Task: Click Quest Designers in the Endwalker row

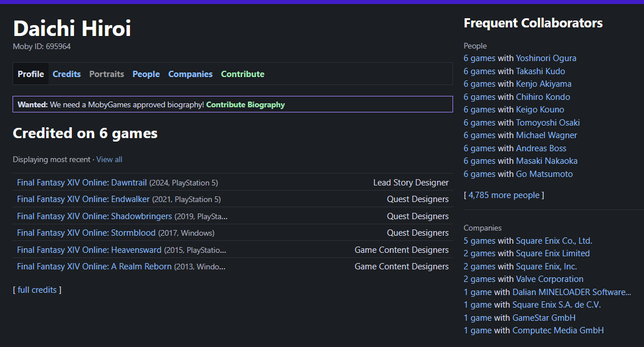Action: point(418,199)
